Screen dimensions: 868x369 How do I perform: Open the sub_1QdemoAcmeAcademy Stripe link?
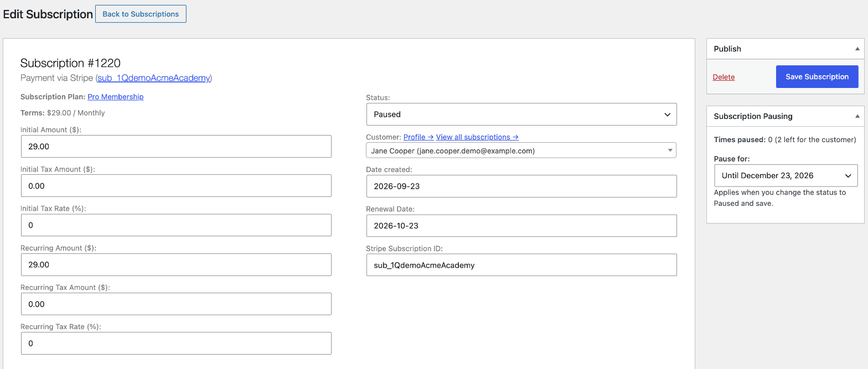[154, 78]
